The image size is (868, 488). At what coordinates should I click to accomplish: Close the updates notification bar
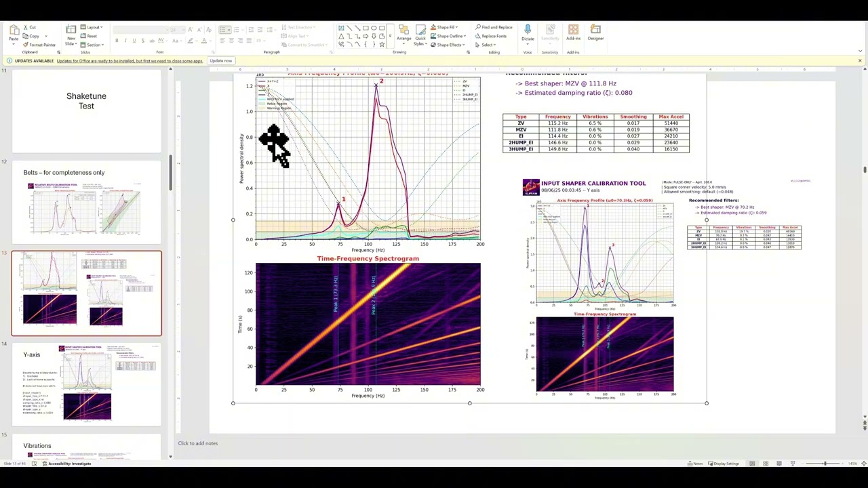[x=860, y=61]
